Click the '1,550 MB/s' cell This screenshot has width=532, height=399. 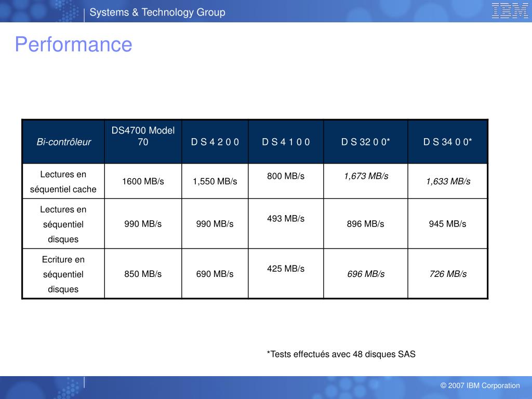click(x=215, y=181)
